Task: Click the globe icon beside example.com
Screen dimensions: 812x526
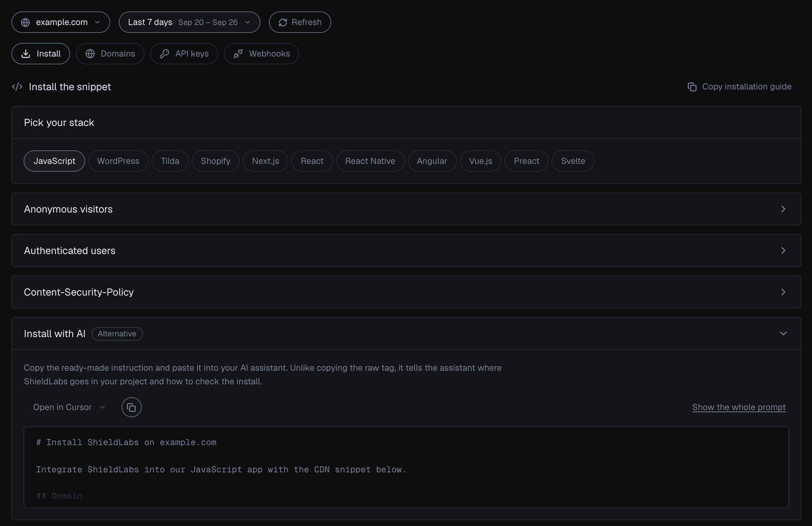Action: click(x=25, y=22)
